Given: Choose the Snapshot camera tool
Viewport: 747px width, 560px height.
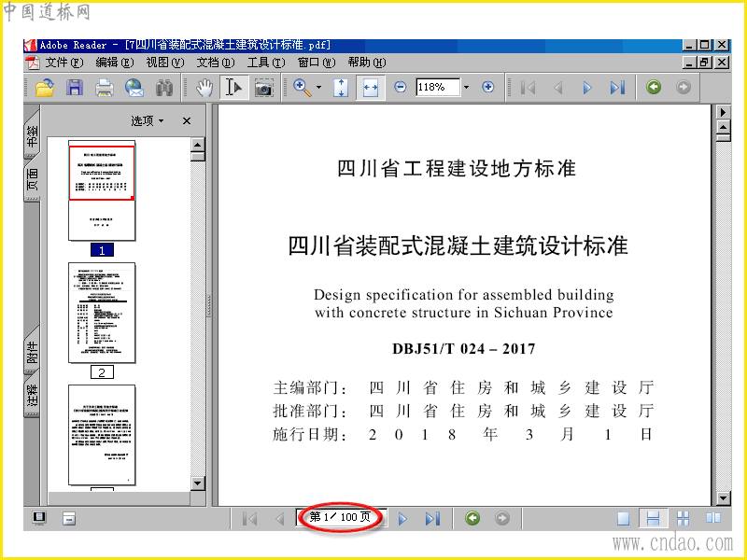Looking at the screenshot, I should (263, 88).
